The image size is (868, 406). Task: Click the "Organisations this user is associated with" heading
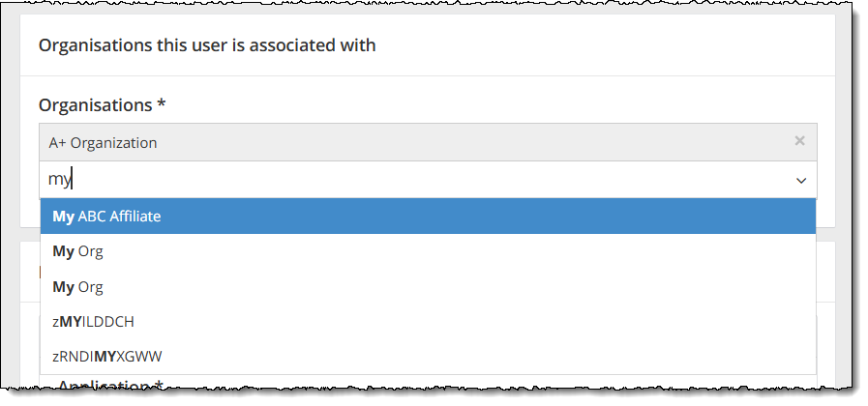click(206, 44)
